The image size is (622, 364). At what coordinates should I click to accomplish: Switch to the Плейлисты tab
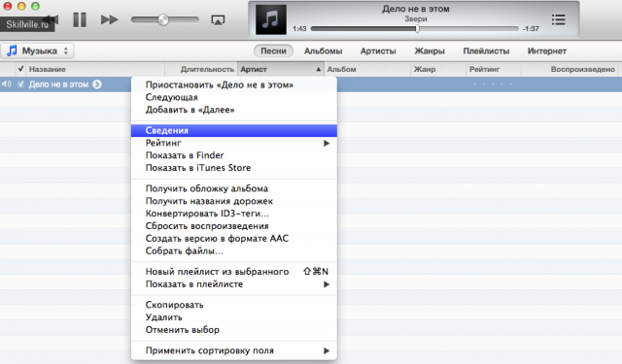[486, 51]
